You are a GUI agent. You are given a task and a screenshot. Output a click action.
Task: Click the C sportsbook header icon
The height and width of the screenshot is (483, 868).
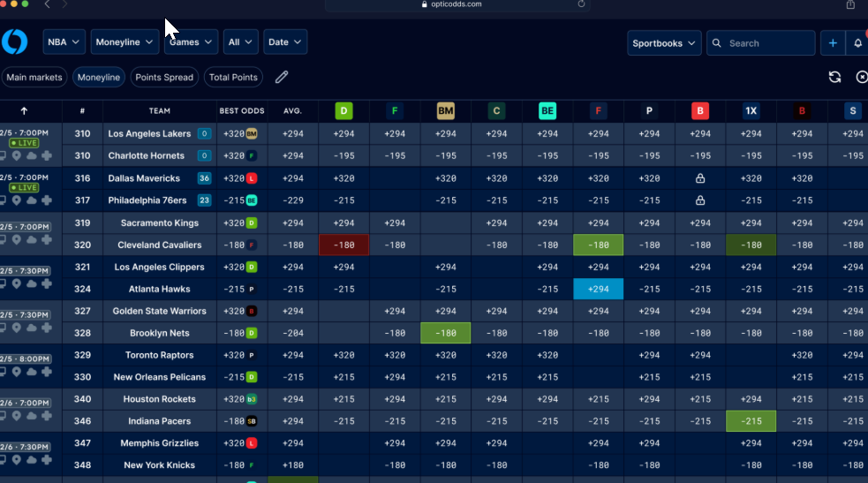(496, 111)
